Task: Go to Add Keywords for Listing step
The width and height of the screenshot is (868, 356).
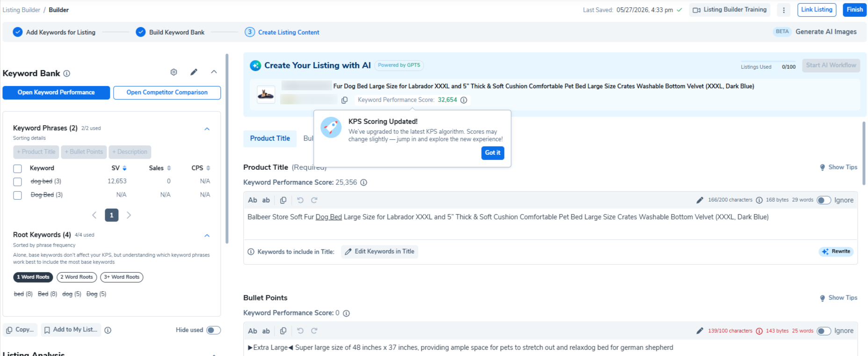Action: (x=54, y=32)
